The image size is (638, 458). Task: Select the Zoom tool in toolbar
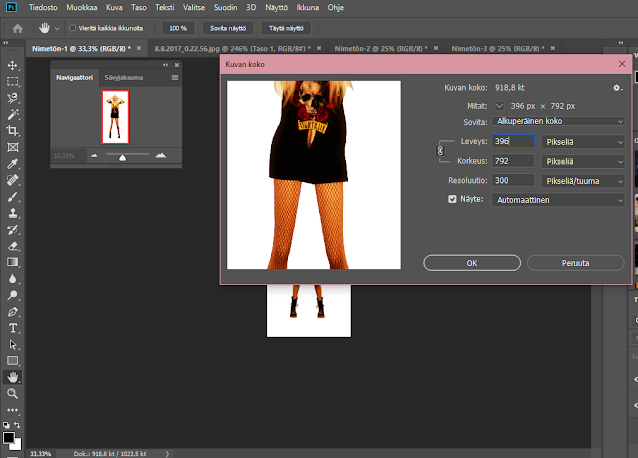coord(13,393)
